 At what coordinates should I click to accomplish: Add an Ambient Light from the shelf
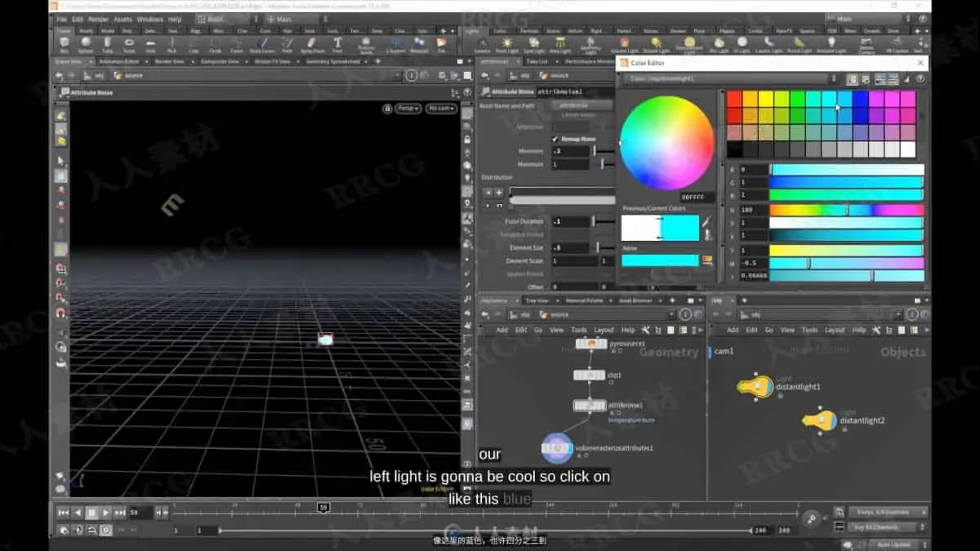[831, 44]
